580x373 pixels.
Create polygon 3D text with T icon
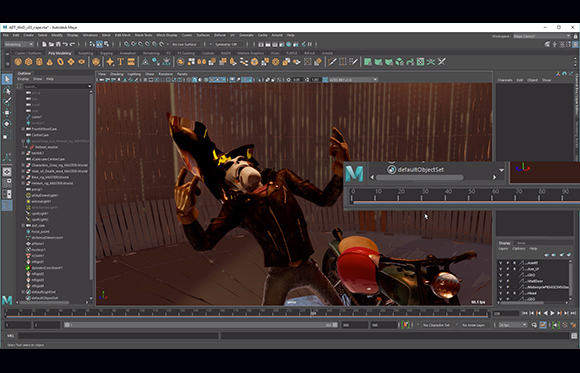[120, 62]
